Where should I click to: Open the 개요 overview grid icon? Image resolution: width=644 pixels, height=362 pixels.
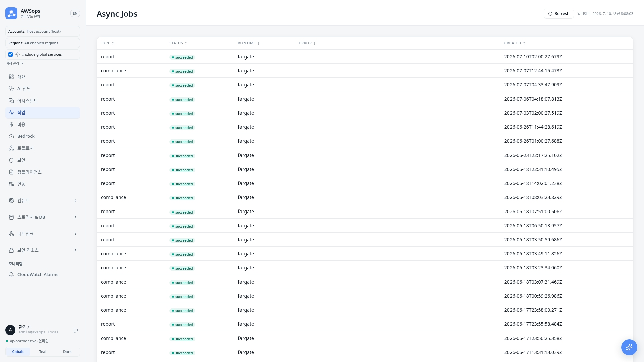pos(11,77)
